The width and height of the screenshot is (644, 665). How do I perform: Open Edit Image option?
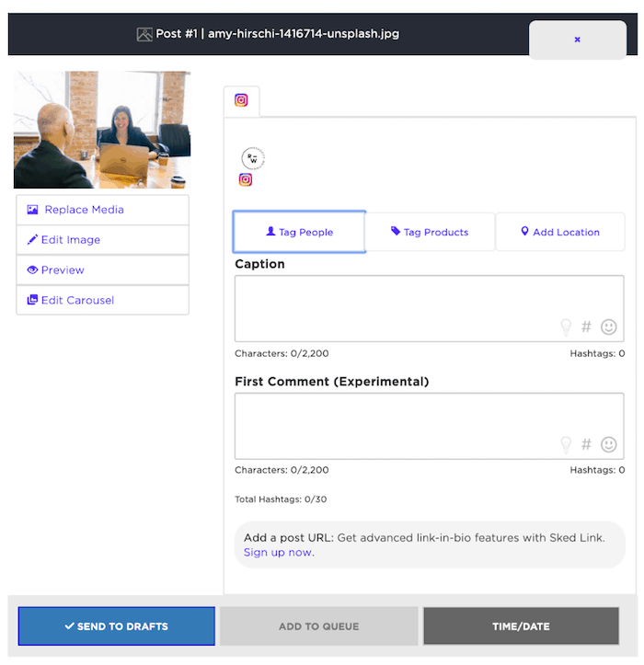103,240
